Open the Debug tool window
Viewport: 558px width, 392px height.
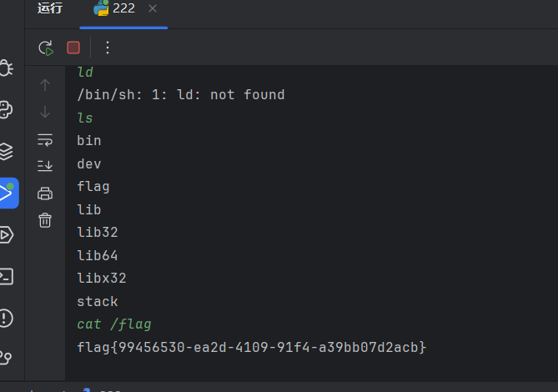tap(6, 68)
